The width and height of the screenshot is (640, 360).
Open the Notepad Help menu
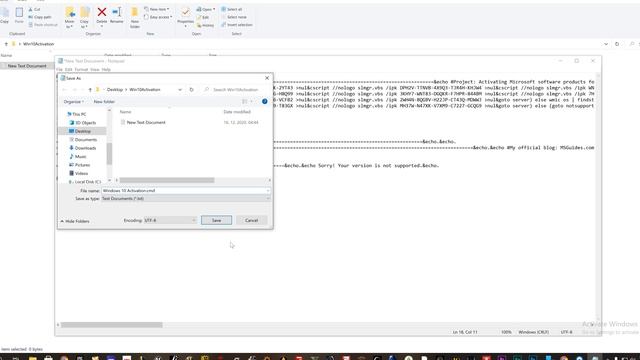pos(106,70)
